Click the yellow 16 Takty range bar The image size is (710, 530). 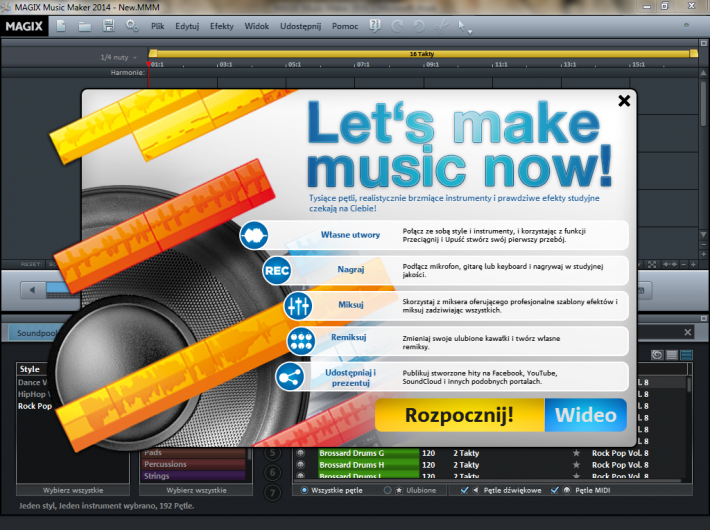point(422,53)
